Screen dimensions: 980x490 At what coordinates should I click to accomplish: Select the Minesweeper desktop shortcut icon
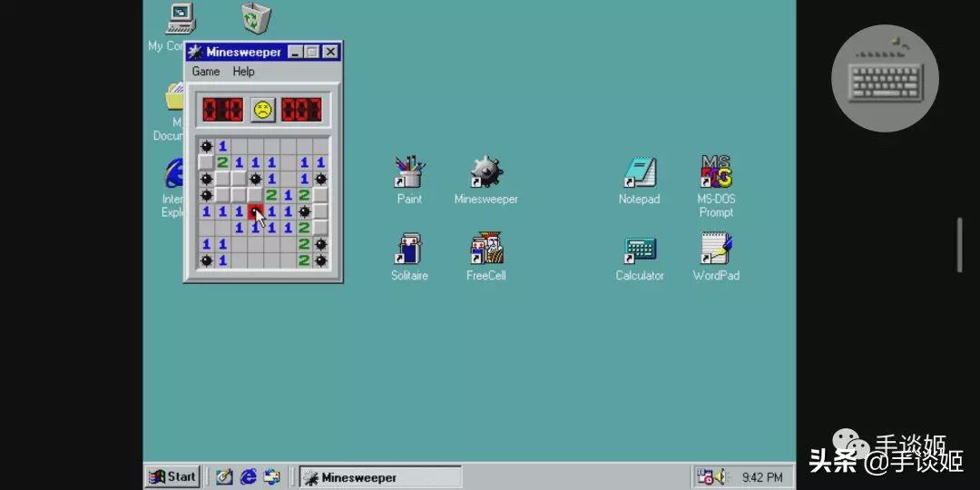click(485, 172)
